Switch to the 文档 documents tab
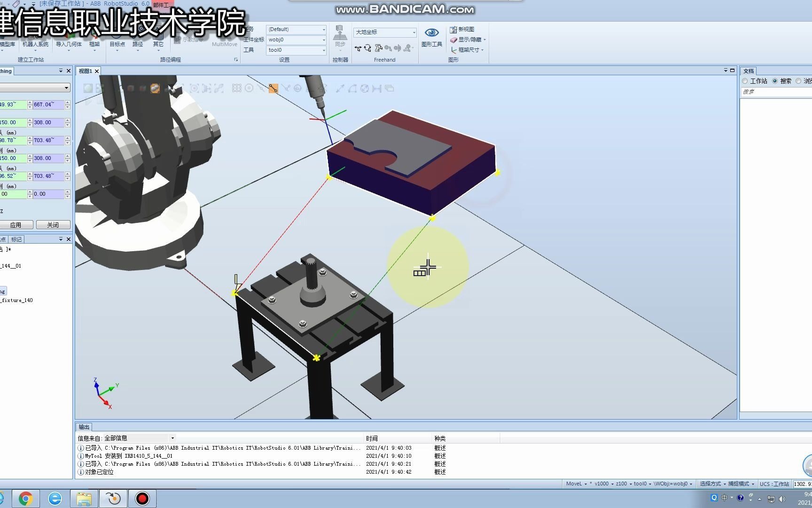 point(749,71)
